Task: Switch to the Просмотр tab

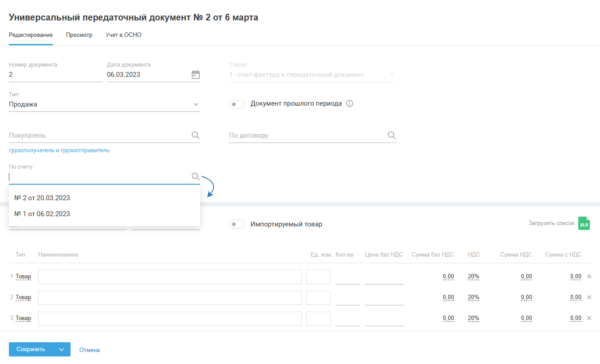Action: [79, 35]
